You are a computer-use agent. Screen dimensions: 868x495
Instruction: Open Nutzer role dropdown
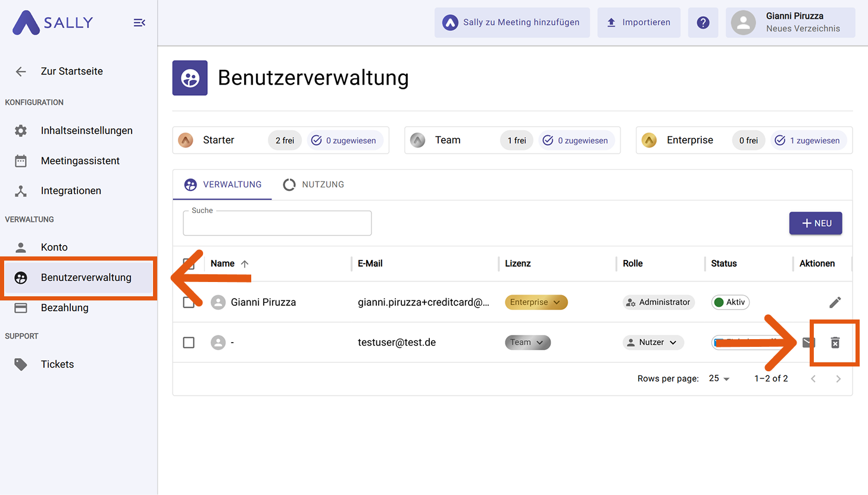click(653, 343)
